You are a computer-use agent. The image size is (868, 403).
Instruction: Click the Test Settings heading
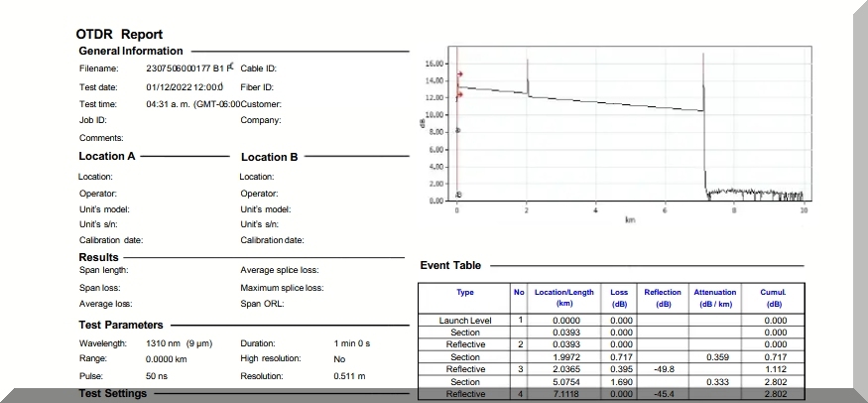coord(113,394)
